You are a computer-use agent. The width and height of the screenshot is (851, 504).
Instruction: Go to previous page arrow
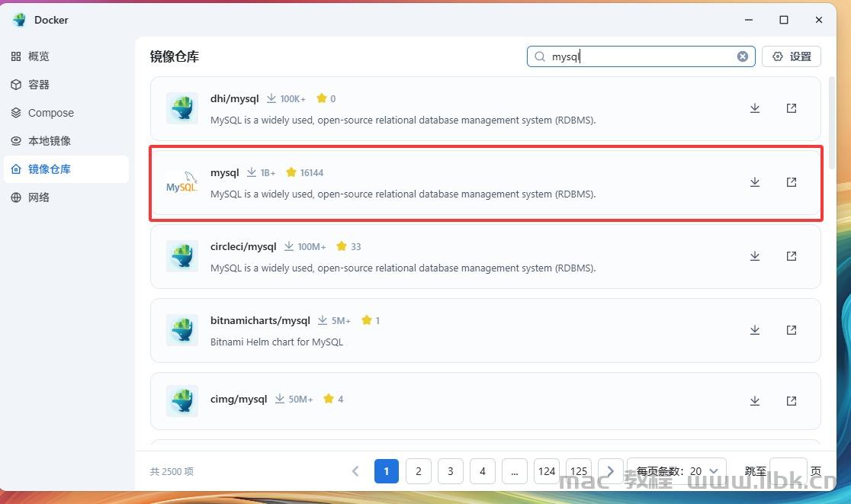point(355,471)
